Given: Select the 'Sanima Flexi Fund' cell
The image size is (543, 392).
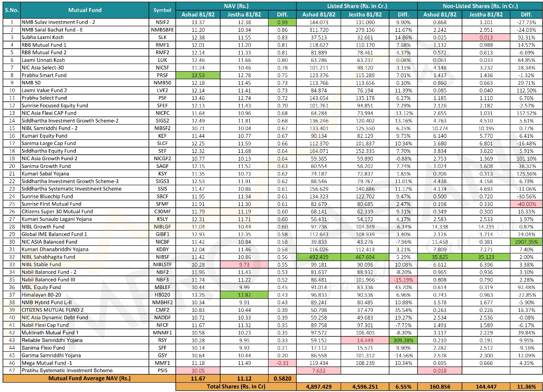Looking at the screenshot, I should (x=85, y=348).
